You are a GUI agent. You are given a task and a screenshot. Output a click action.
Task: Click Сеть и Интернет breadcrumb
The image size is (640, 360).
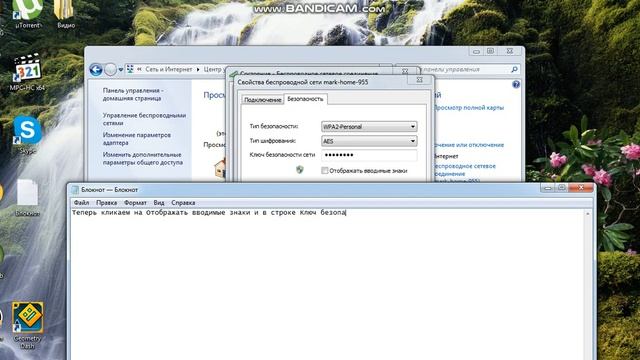pyautogui.click(x=169, y=69)
